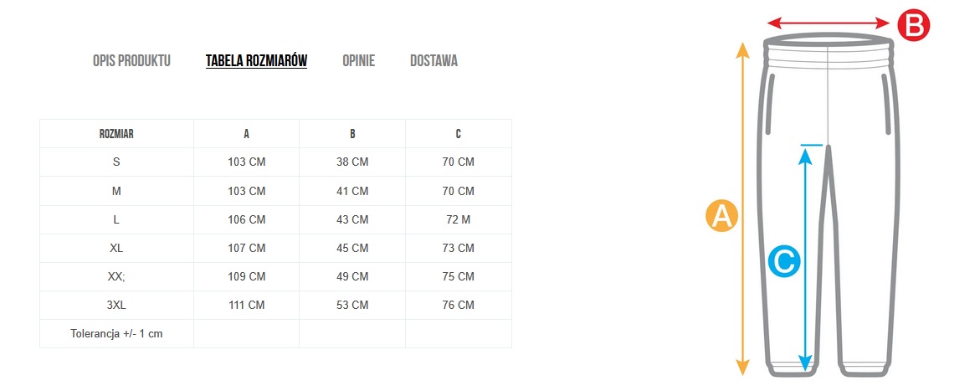Select the 3XL size row label
The width and height of the screenshot is (980, 391).
(x=116, y=305)
